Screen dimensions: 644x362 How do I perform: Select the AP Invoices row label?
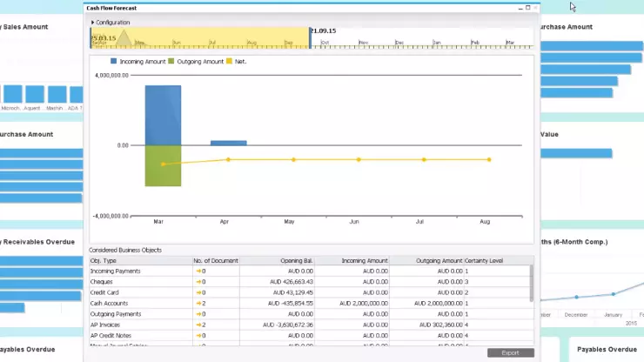click(105, 325)
